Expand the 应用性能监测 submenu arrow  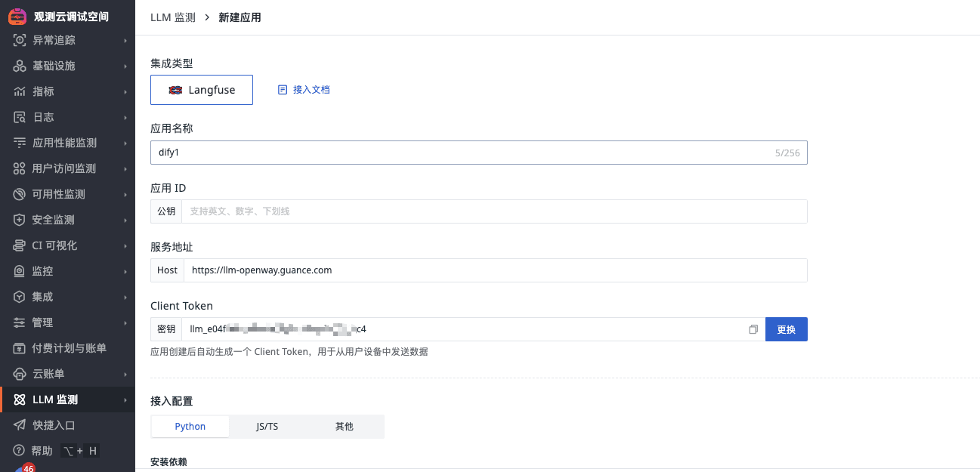tap(125, 143)
